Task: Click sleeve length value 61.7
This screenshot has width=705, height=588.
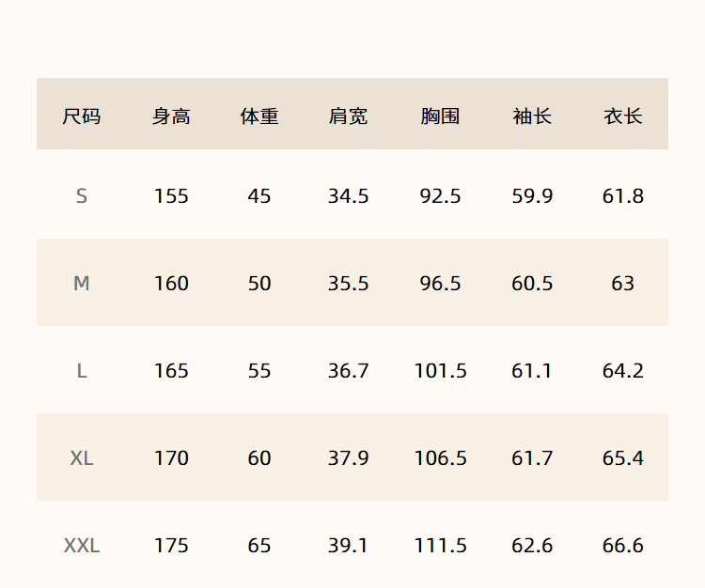Action: (532, 458)
